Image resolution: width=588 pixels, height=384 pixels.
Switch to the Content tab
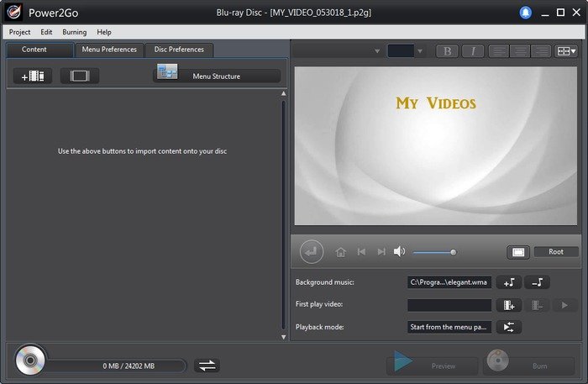tap(39, 50)
